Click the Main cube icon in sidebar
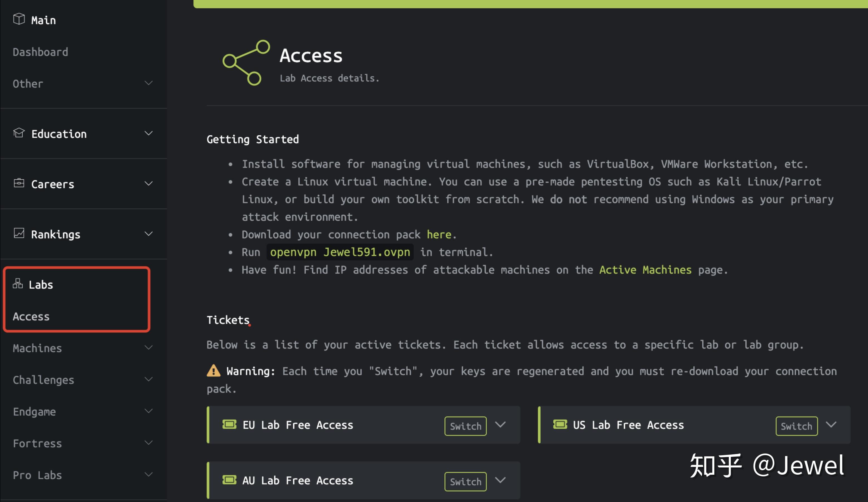The height and width of the screenshot is (502, 868). tap(19, 19)
